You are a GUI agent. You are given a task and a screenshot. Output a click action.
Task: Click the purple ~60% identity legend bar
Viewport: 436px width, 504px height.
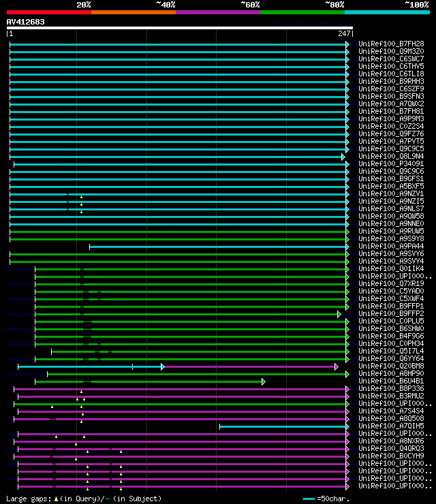tap(218, 12)
